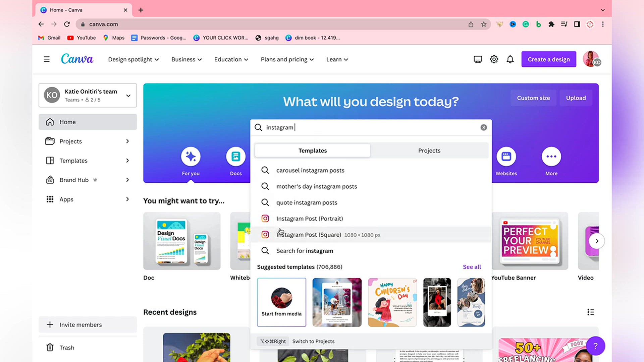This screenshot has width=644, height=362.
Task: Expand the Apps sidebar chevron
Action: [127, 199]
